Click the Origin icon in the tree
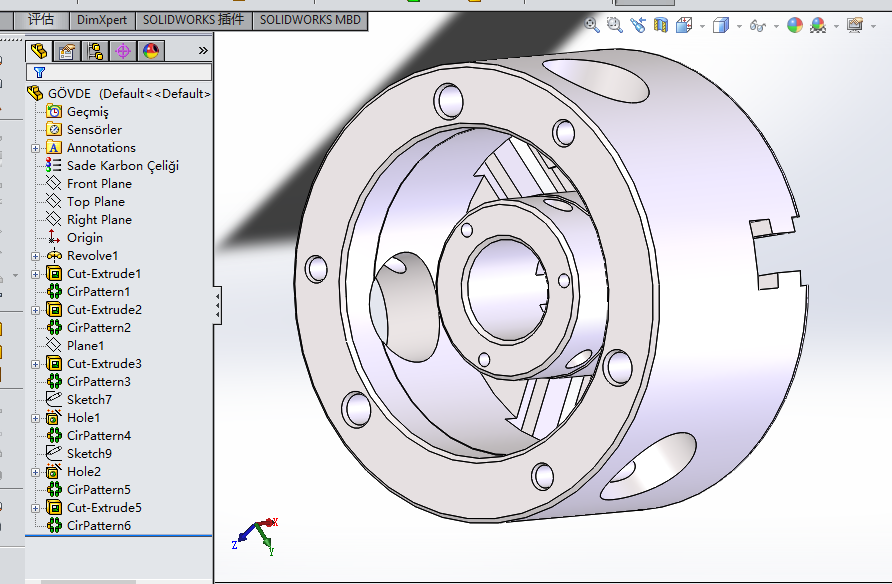The image size is (892, 584). click(53, 237)
